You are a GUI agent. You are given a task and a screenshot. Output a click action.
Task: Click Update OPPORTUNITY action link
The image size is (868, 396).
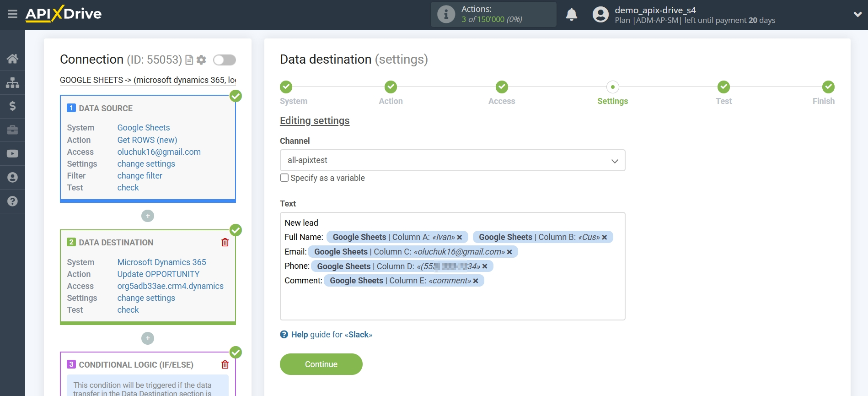tap(159, 274)
